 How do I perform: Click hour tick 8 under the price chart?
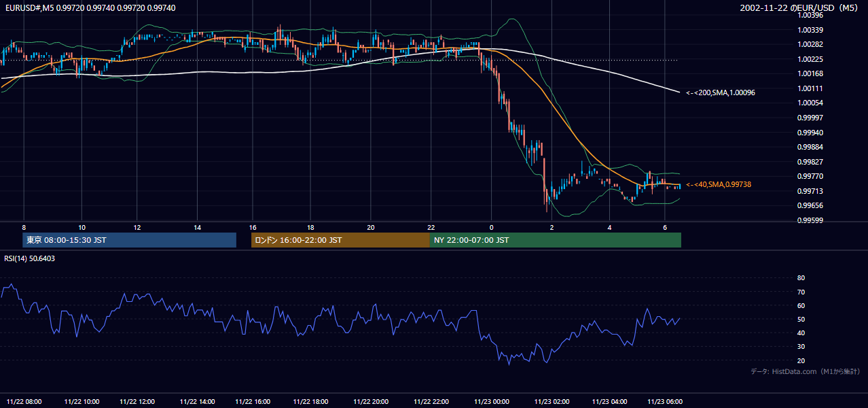(x=24, y=227)
